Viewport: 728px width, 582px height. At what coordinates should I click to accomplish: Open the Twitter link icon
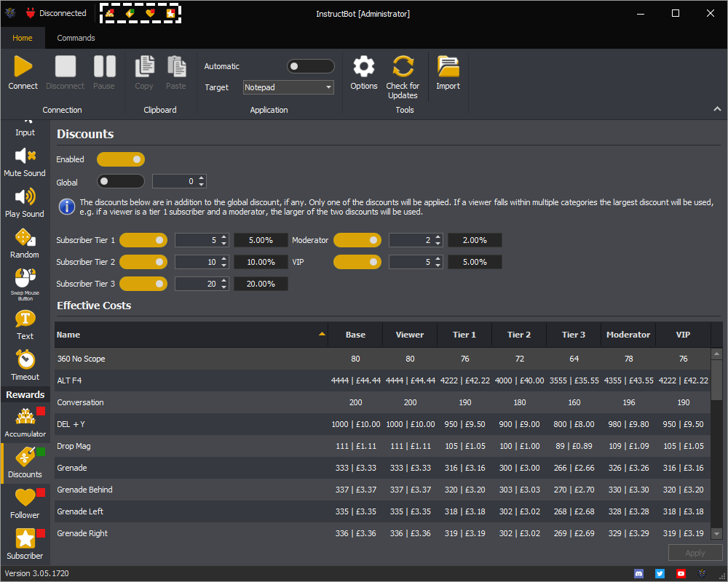pos(660,574)
